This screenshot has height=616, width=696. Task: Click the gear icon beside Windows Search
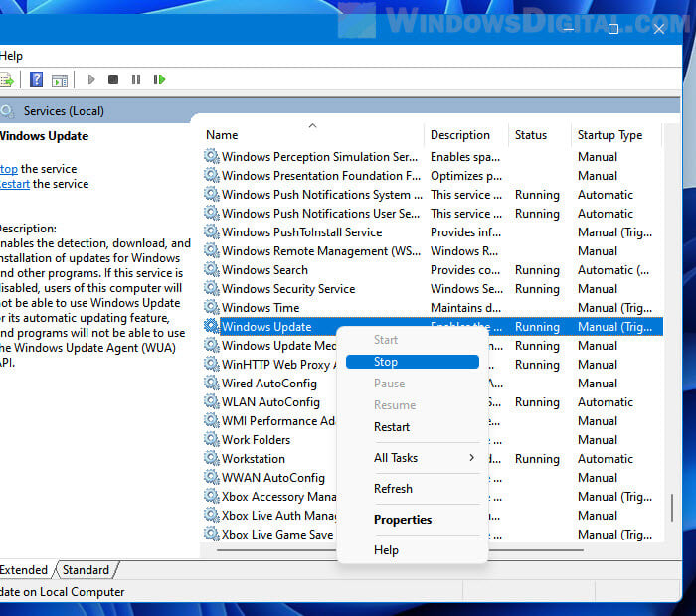212,269
